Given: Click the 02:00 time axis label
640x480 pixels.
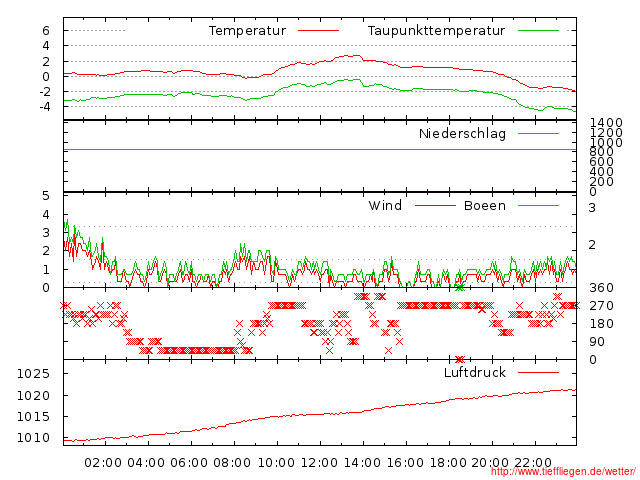Looking at the screenshot, I should pyautogui.click(x=103, y=463).
